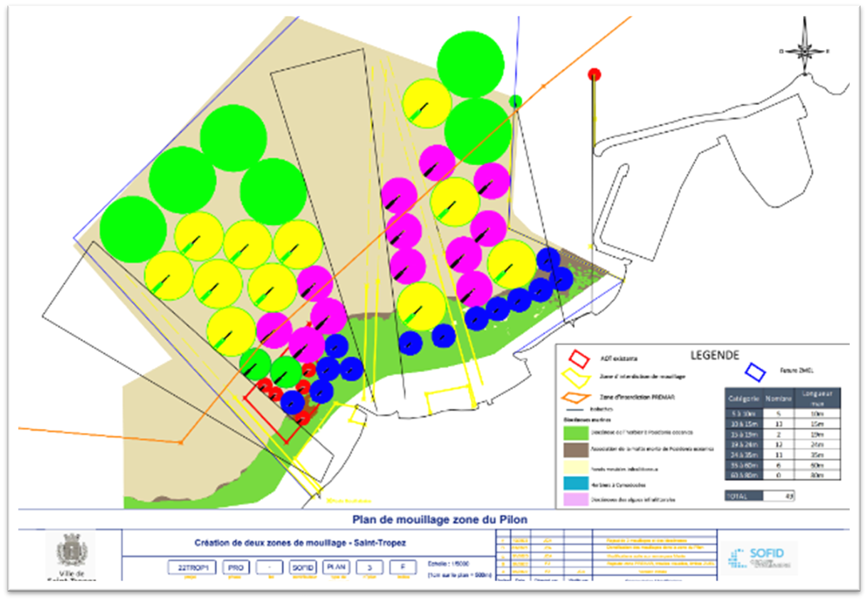Click the PRO phase box
868x601 pixels.
(x=235, y=567)
